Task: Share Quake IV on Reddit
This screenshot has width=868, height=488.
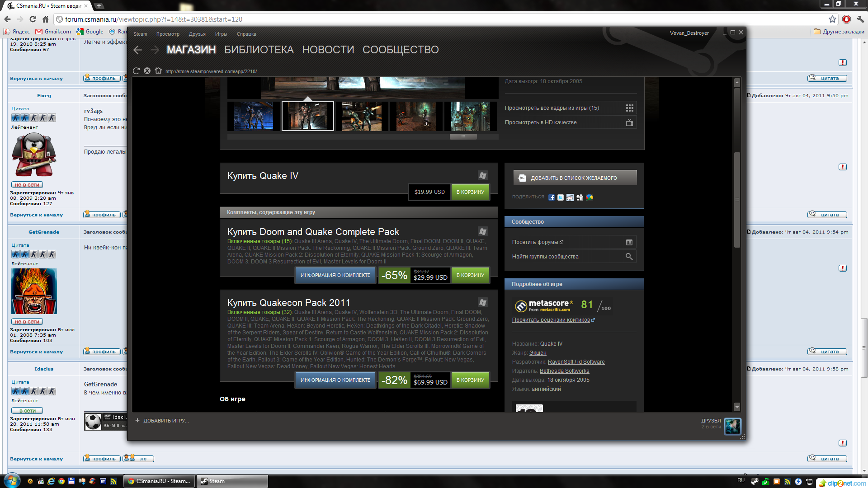Action: point(570,197)
